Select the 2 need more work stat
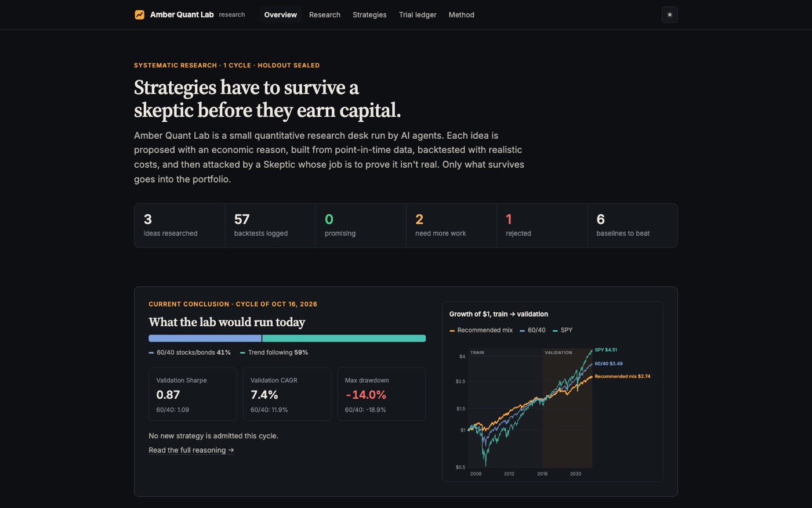This screenshot has width=812, height=508. pos(451,225)
